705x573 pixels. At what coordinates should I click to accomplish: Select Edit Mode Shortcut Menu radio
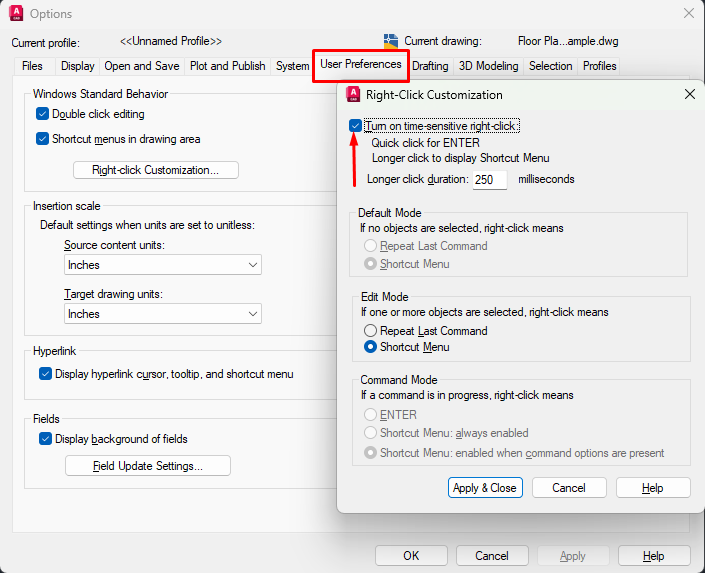click(x=370, y=347)
